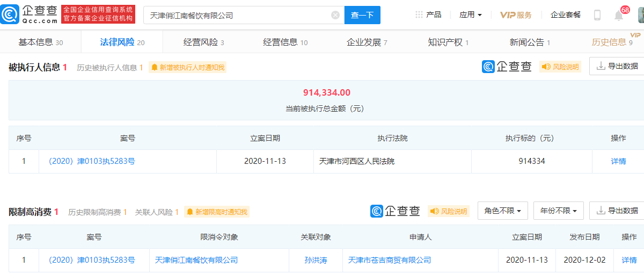
Task: Open 风险说明 in 被执行人信息 section
Action: pos(560,67)
